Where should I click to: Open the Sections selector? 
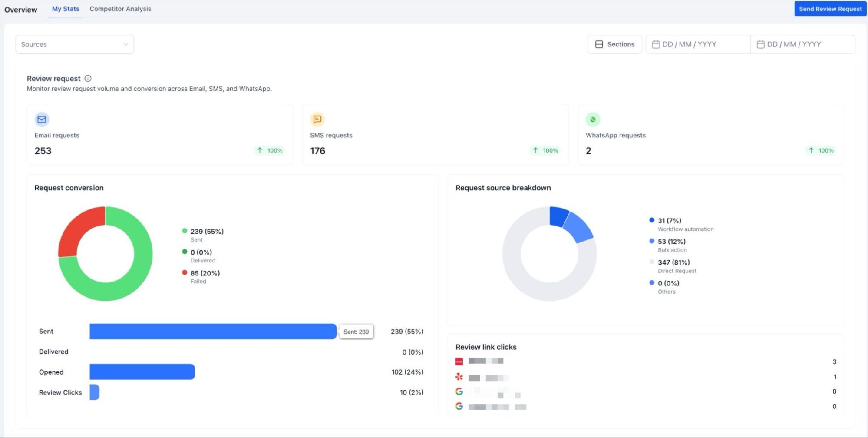tap(614, 44)
